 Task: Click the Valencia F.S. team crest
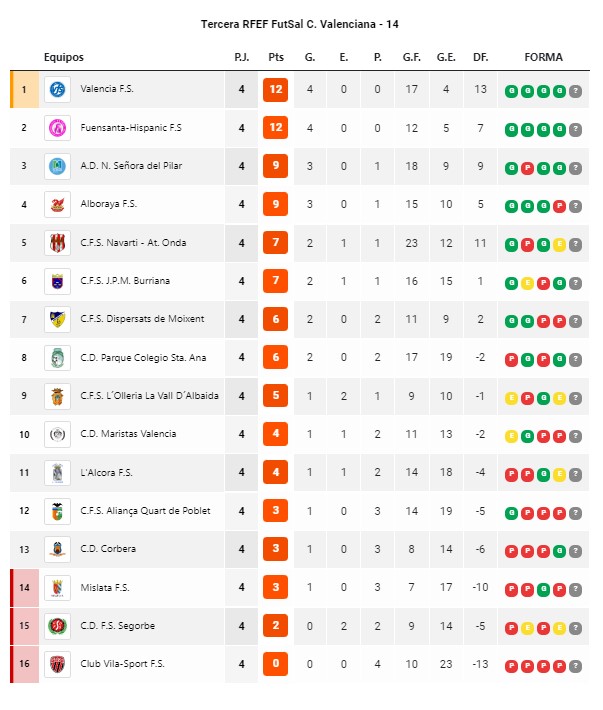[x=57, y=89]
